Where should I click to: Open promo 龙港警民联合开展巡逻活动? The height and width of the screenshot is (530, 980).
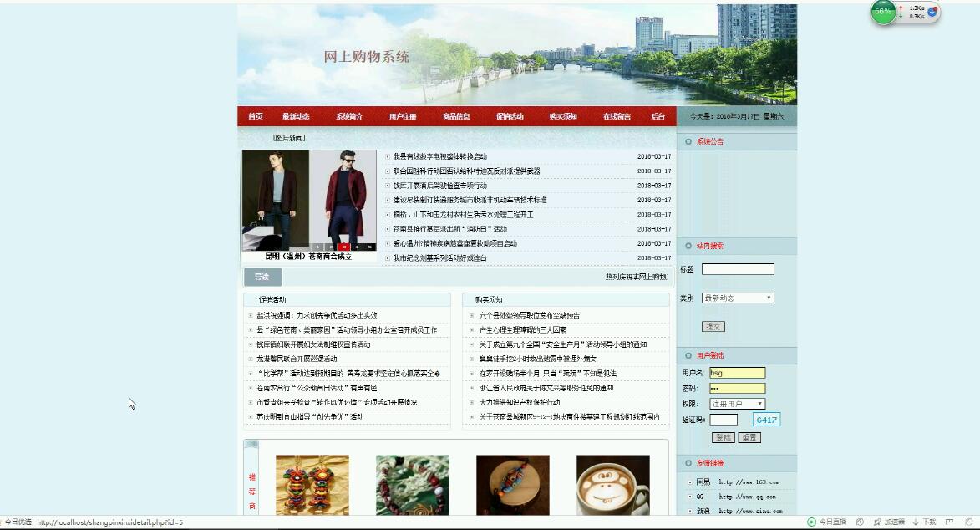click(297, 359)
